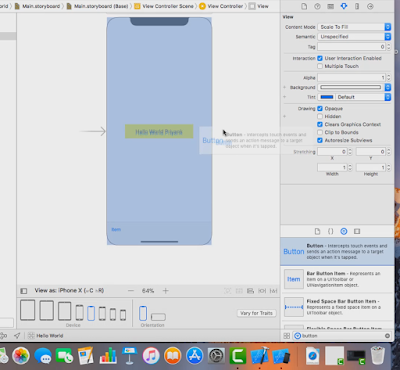Select landscape orientation

158,317
